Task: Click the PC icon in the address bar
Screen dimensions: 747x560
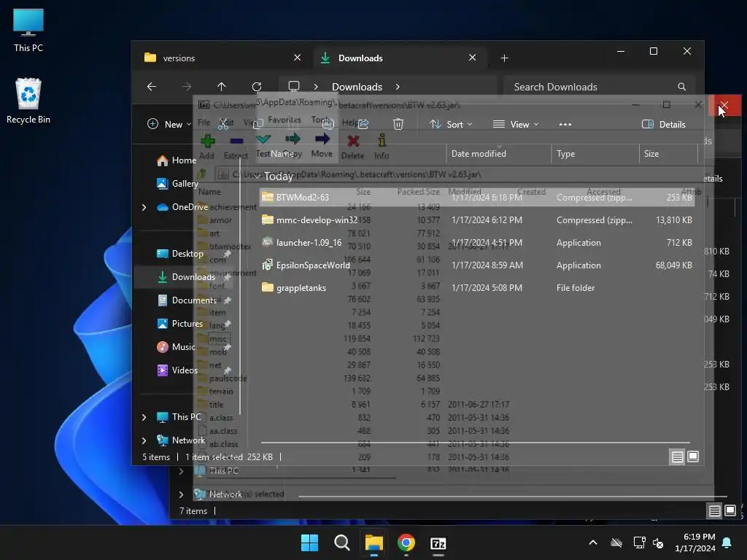Action: click(x=294, y=87)
